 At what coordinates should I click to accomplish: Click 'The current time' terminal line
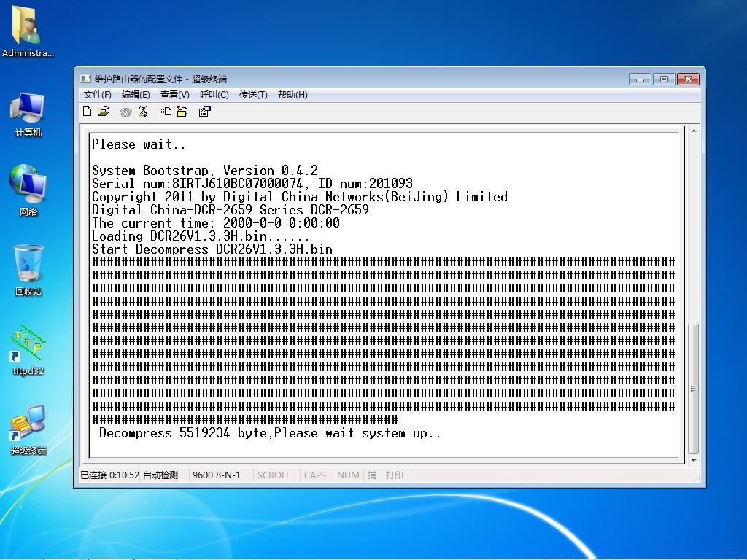pos(216,223)
